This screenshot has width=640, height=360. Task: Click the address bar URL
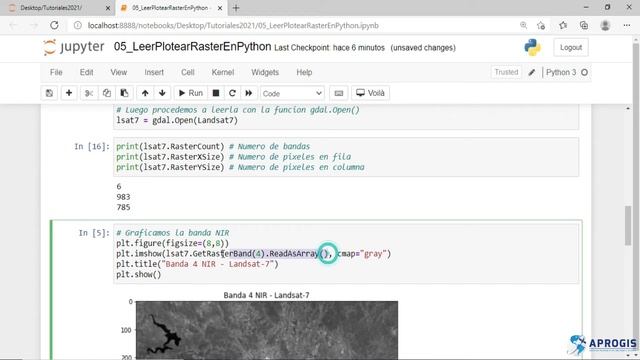point(233,25)
